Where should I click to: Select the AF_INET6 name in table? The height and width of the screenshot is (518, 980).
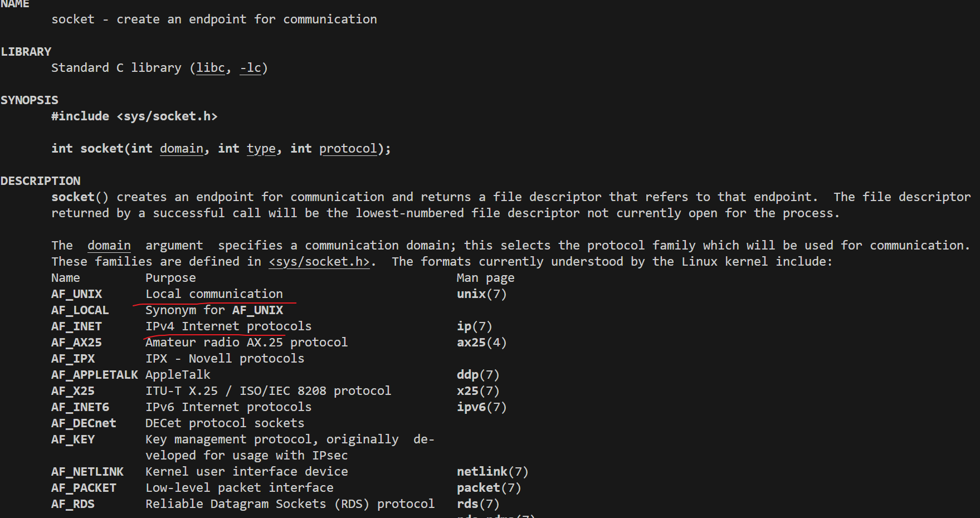coord(80,407)
